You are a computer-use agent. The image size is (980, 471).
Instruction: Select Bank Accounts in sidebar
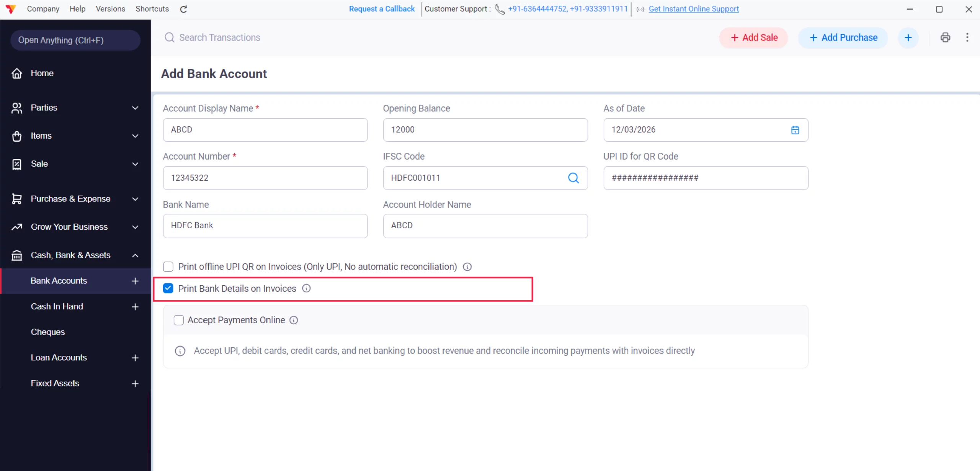coord(76,281)
